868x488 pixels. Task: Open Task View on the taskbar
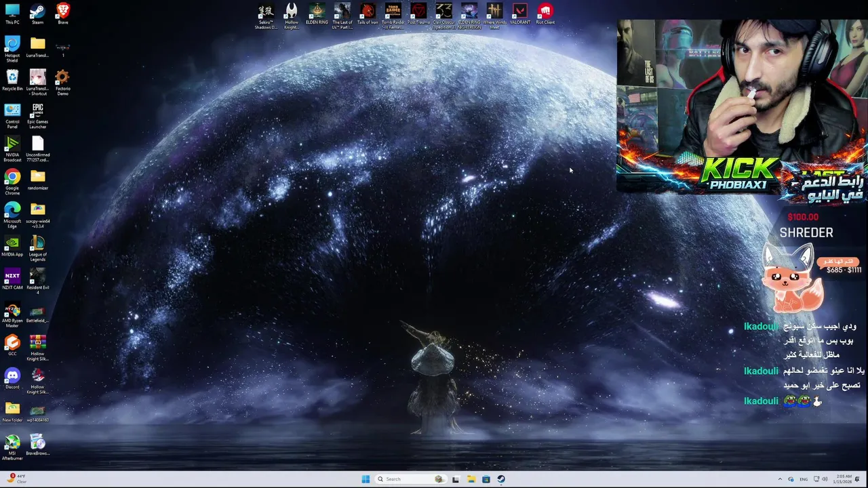pyautogui.click(x=456, y=479)
